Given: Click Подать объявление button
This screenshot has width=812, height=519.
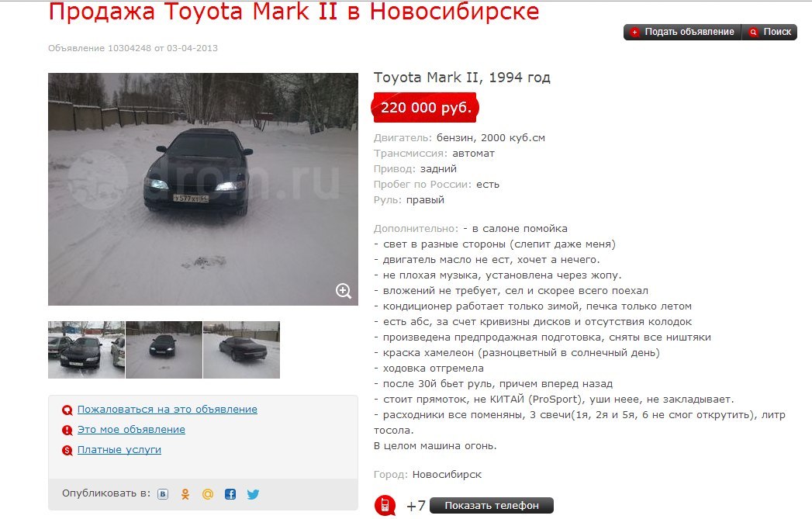Looking at the screenshot, I should pyautogui.click(x=682, y=32).
